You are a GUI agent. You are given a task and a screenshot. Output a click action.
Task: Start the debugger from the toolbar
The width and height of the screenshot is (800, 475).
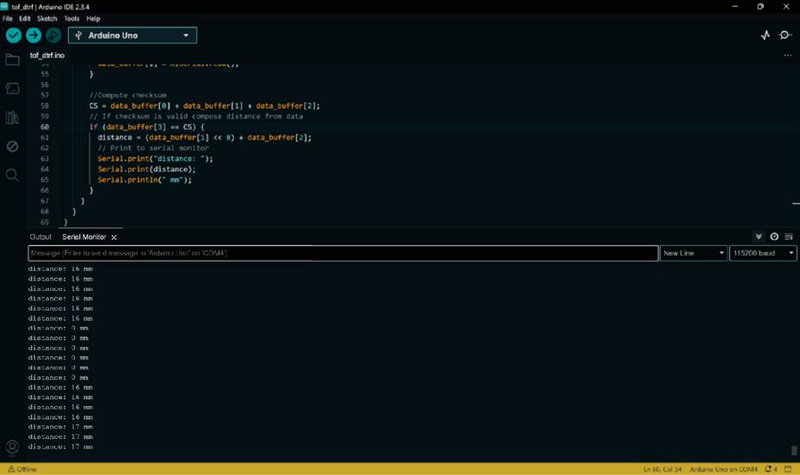(53, 35)
